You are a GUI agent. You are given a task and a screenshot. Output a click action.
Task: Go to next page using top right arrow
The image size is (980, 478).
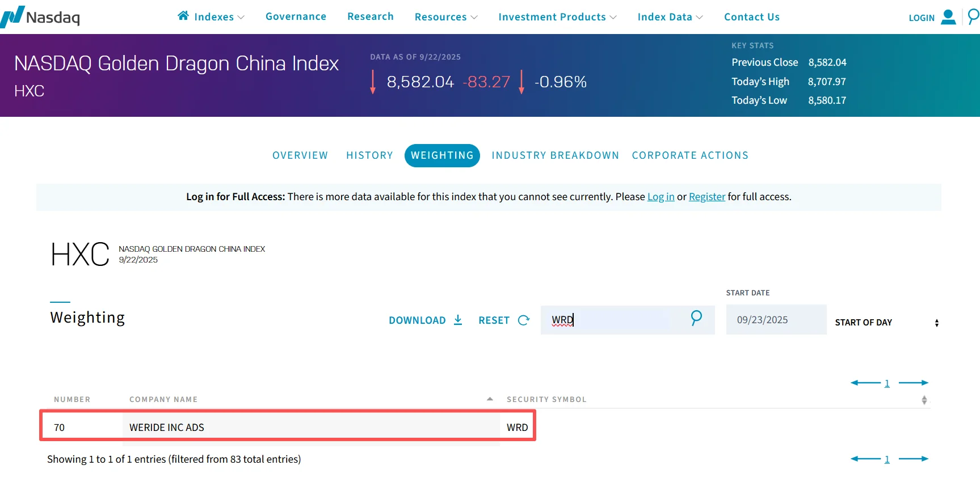coord(914,383)
